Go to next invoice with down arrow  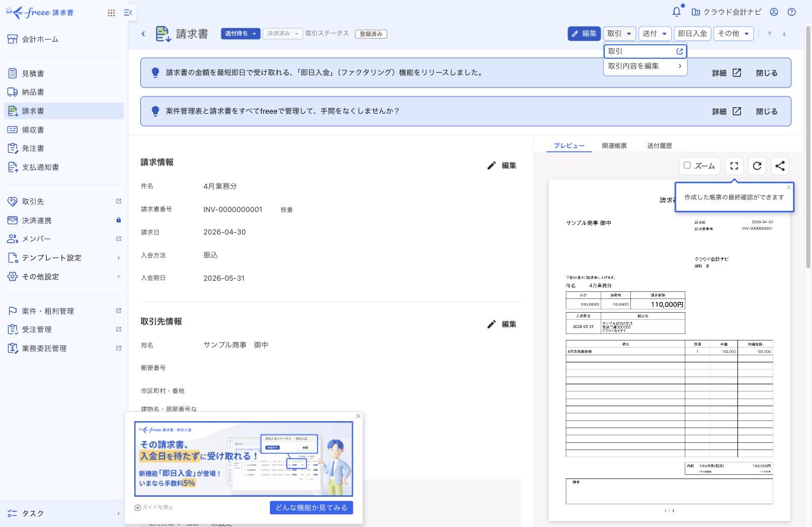784,34
